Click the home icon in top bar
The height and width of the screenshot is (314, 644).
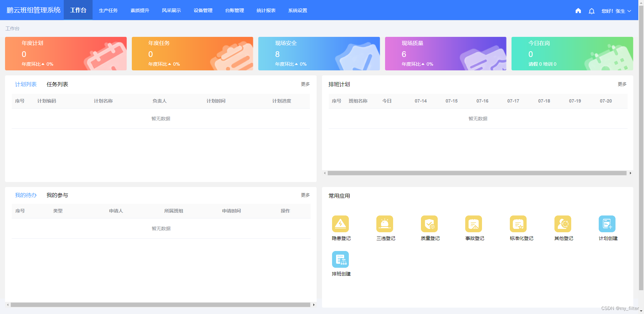(578, 11)
